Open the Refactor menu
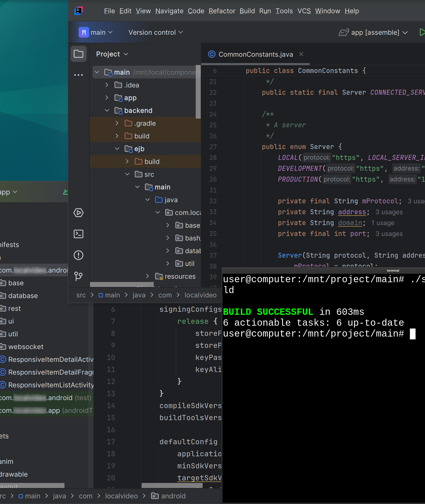This screenshot has height=504, width=425. (222, 11)
